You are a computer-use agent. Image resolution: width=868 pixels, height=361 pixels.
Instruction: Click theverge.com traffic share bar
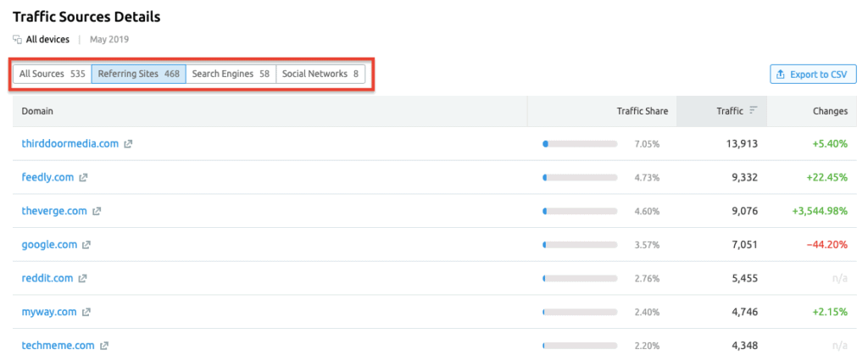[580, 211]
